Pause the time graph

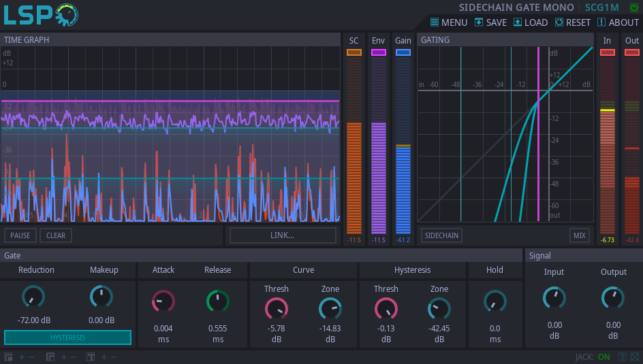click(x=20, y=235)
